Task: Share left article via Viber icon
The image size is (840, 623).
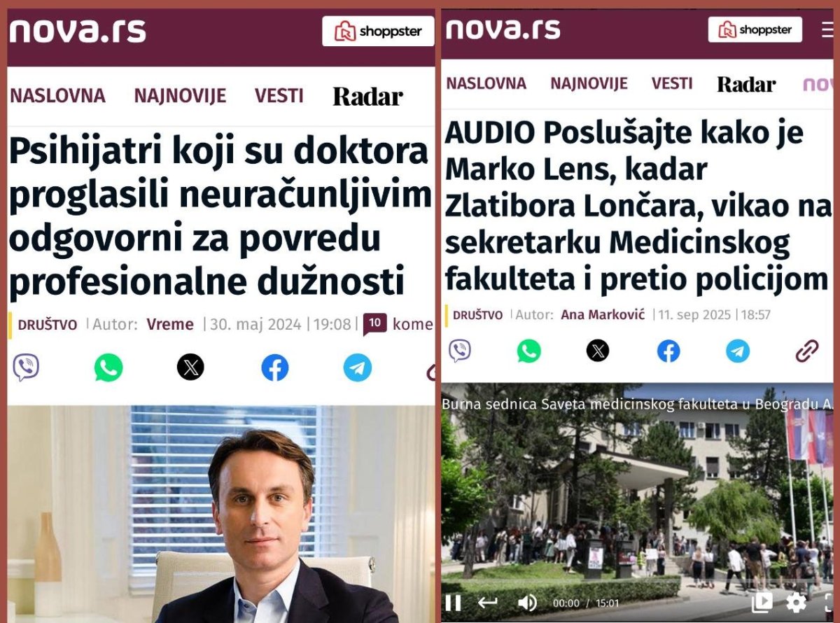Action: tap(26, 367)
